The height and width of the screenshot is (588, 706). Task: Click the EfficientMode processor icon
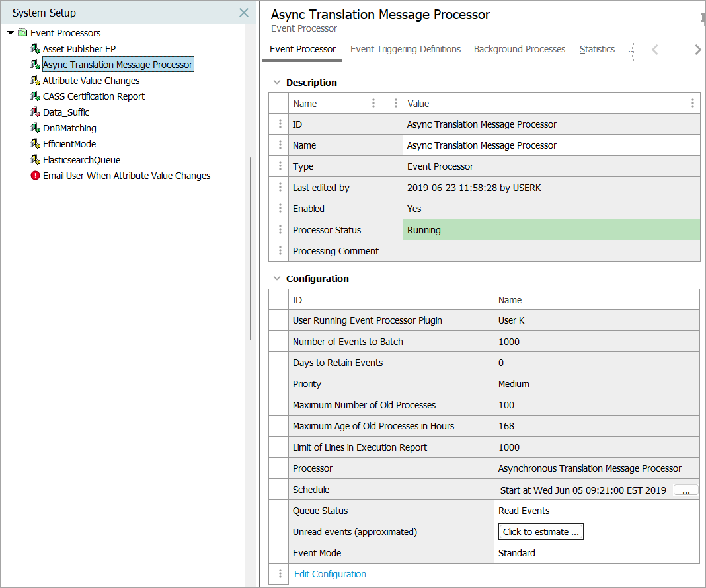[35, 144]
